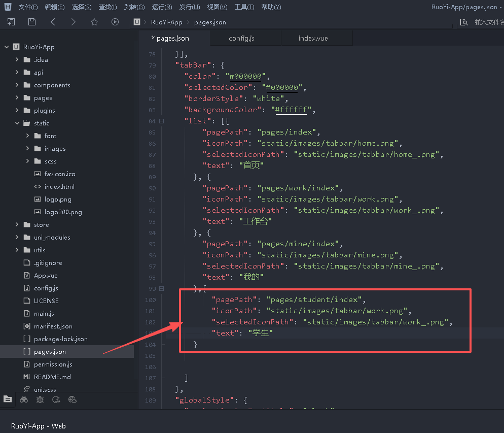
Task: Select the RuoYi-App - Web console tab
Action: pos(39,426)
